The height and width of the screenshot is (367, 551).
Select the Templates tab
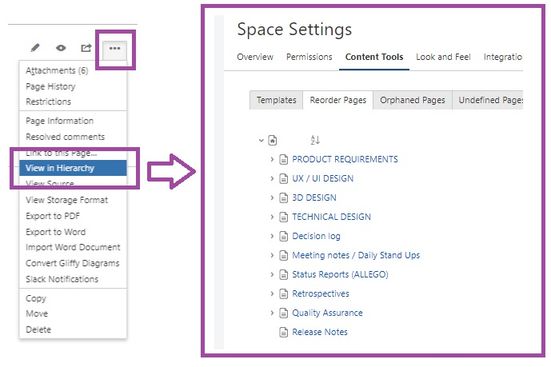coord(276,100)
